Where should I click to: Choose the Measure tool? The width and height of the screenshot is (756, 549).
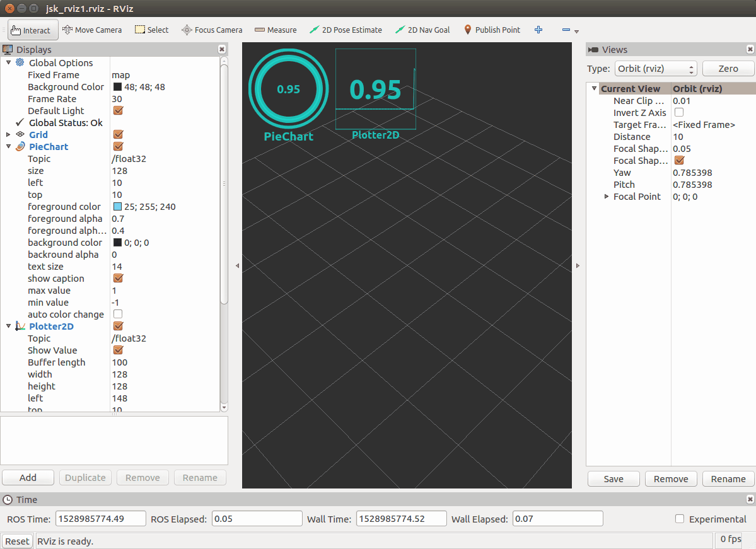pyautogui.click(x=276, y=30)
